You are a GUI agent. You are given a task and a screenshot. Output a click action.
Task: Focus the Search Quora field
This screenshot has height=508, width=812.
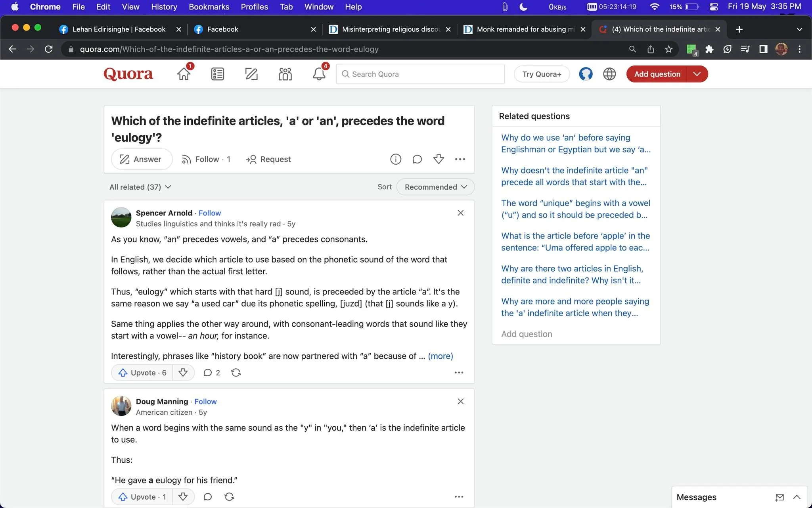[420, 74]
